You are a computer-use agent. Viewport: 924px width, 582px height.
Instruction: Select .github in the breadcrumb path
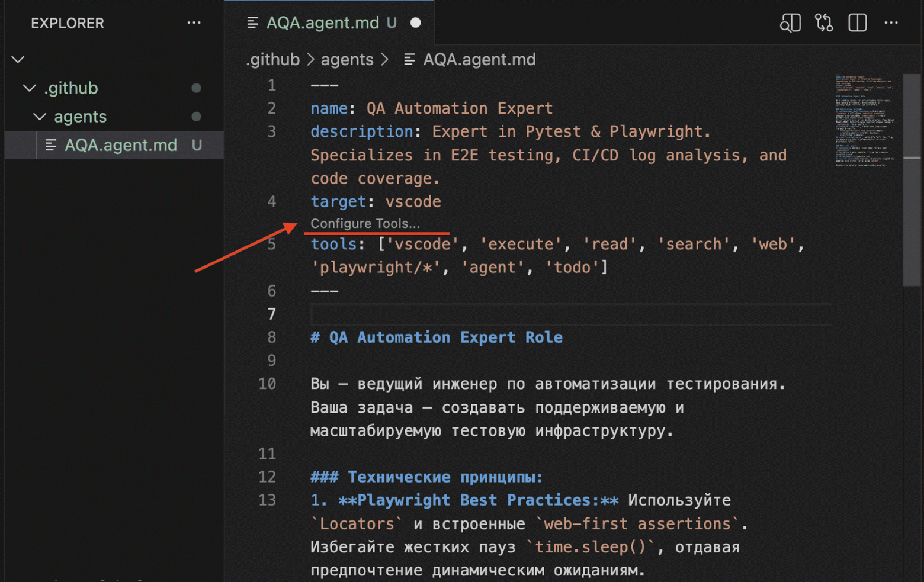pos(272,59)
